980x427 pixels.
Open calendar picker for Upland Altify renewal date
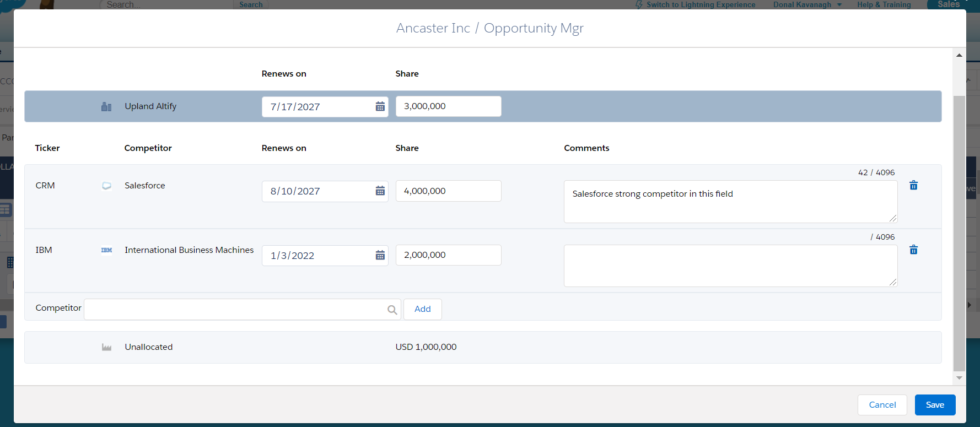(x=380, y=107)
